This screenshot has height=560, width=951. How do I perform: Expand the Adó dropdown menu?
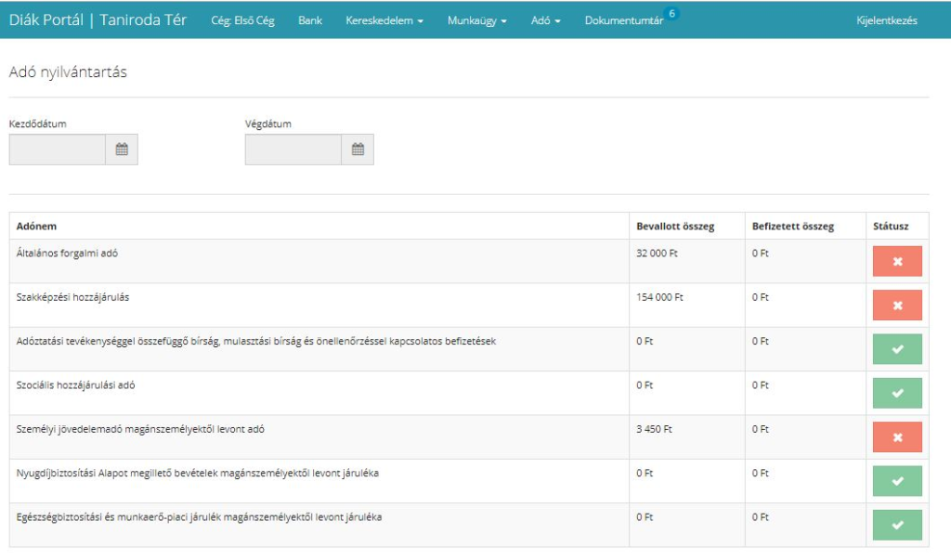point(545,20)
